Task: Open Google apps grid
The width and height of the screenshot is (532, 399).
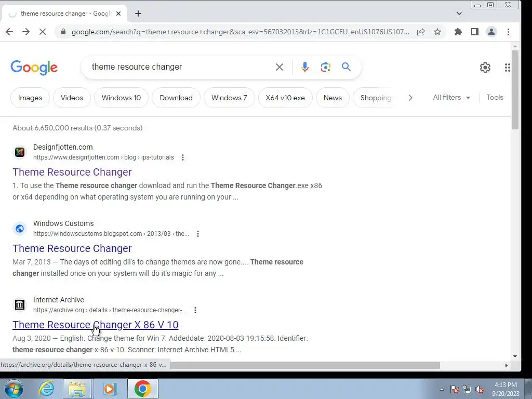Action: point(507,68)
